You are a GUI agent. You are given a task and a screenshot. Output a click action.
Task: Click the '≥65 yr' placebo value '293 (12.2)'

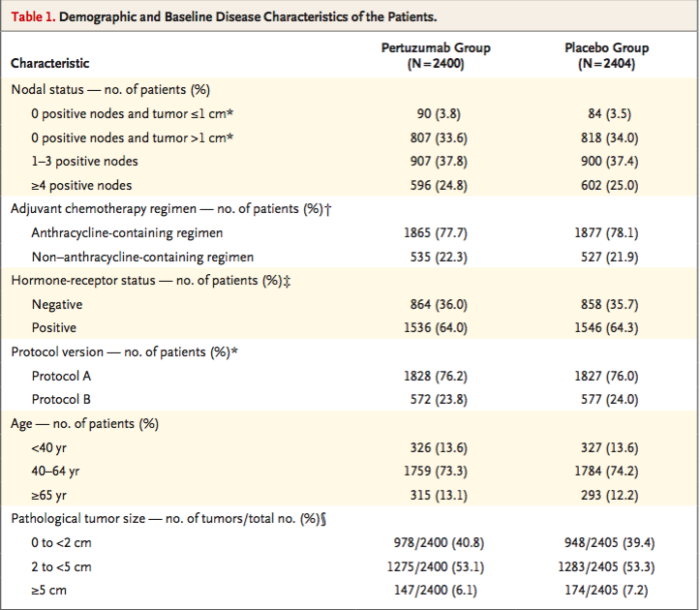[609, 495]
